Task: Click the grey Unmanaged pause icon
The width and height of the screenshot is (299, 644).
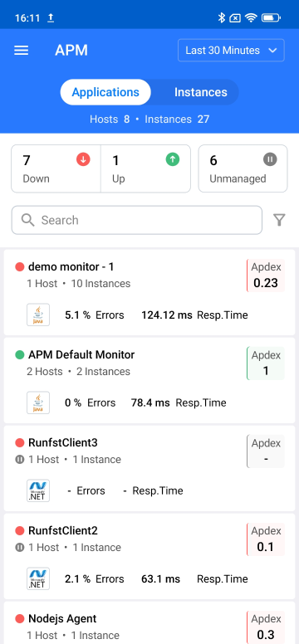Action: click(270, 159)
